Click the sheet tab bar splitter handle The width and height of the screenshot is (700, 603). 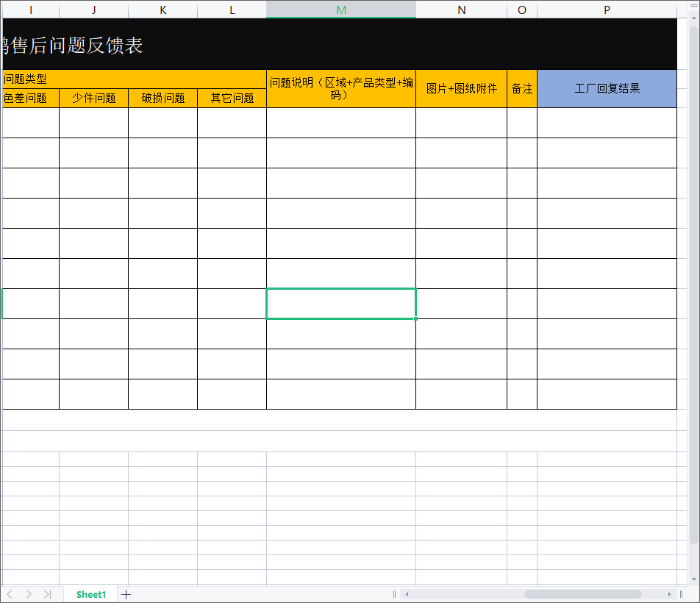[x=394, y=594]
